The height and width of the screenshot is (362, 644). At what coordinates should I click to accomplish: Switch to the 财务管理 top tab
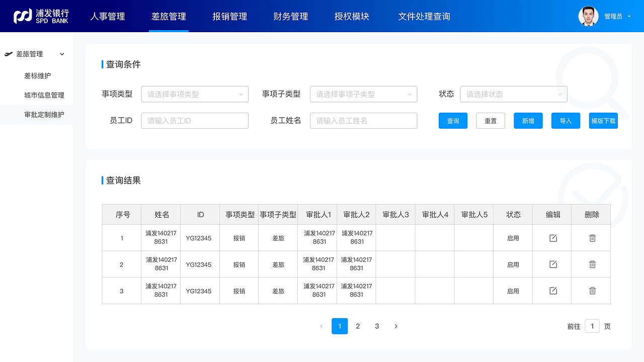[291, 17]
